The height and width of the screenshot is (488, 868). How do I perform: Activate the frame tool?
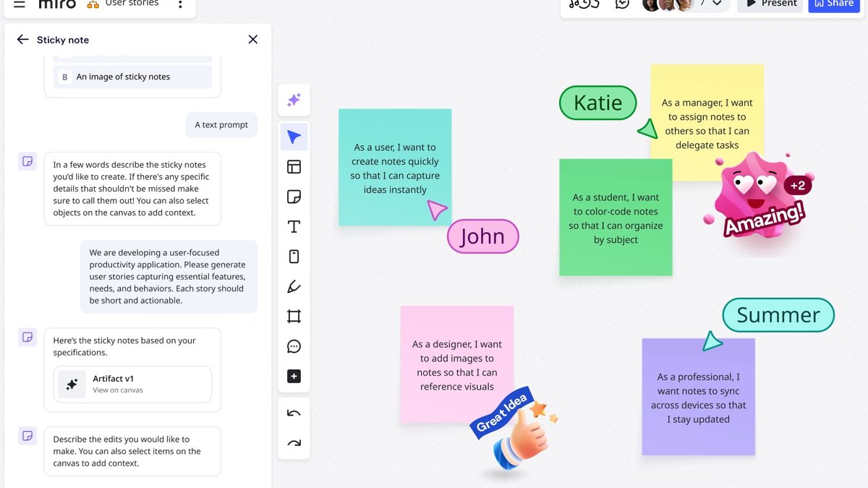coord(294,317)
